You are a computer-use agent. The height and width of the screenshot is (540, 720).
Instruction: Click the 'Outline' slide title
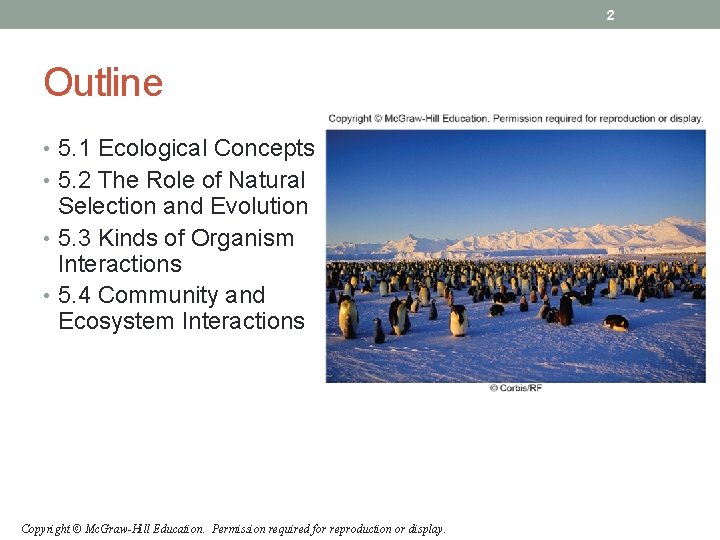coord(103,82)
